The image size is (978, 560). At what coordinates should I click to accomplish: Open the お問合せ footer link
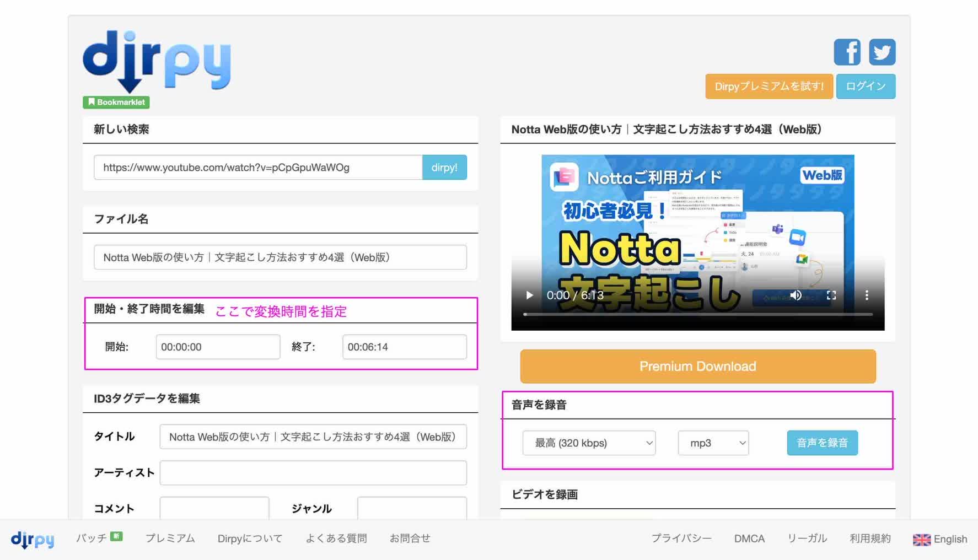(x=410, y=539)
